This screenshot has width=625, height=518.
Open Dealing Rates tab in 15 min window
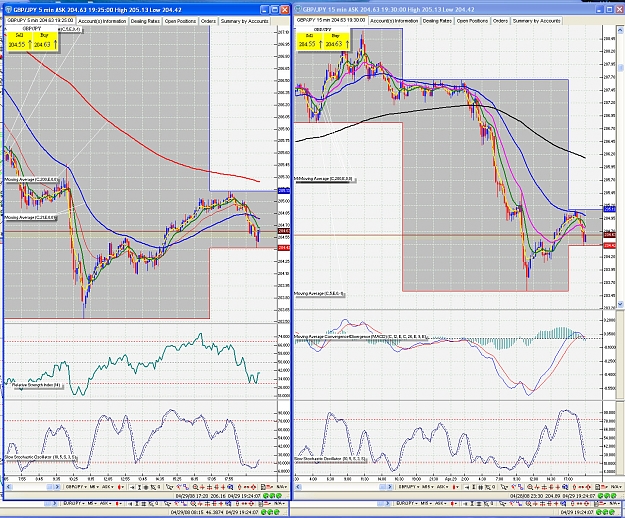tap(437, 21)
